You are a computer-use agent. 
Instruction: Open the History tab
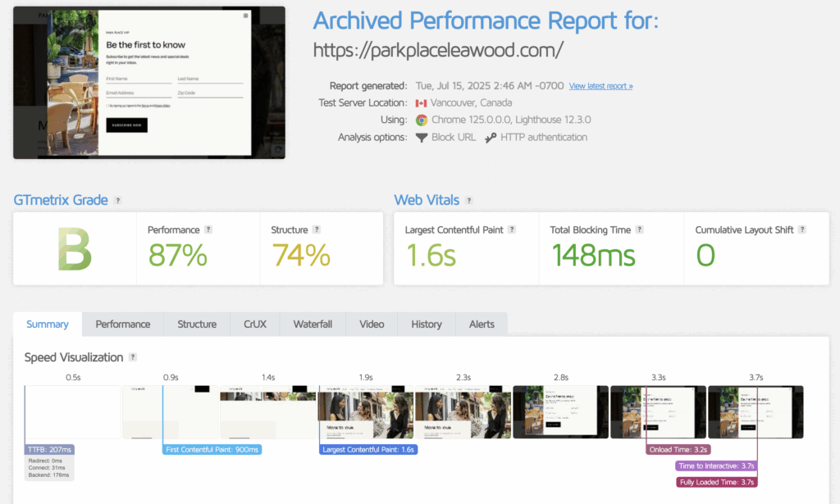click(x=427, y=325)
